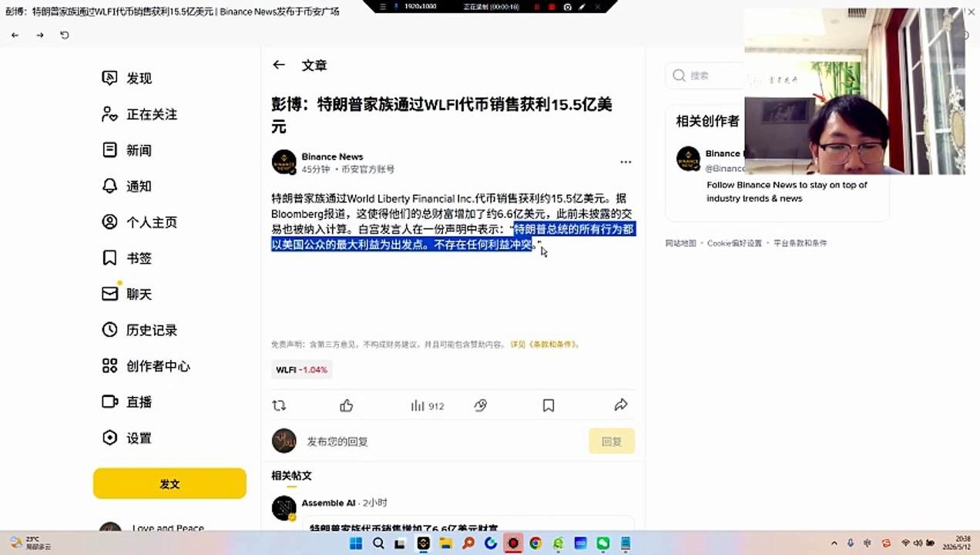
Task: Show hidden system tray icons
Action: coord(834,543)
